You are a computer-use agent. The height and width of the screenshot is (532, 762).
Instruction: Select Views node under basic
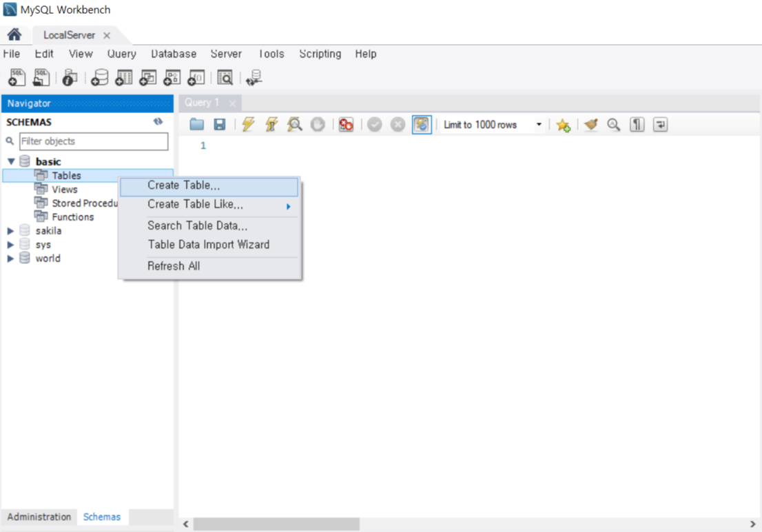[x=65, y=190]
